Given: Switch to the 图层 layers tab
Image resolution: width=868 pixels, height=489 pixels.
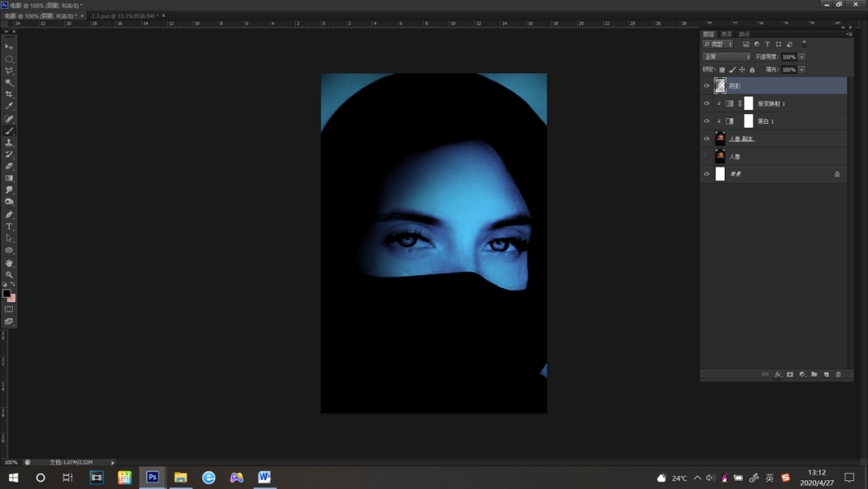Looking at the screenshot, I should point(709,35).
